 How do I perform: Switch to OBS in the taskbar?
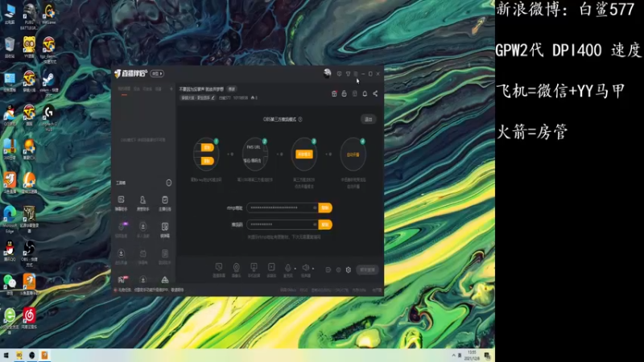31,356
